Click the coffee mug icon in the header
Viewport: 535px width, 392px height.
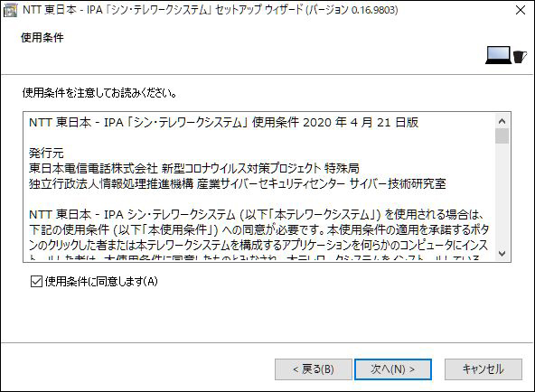point(520,57)
